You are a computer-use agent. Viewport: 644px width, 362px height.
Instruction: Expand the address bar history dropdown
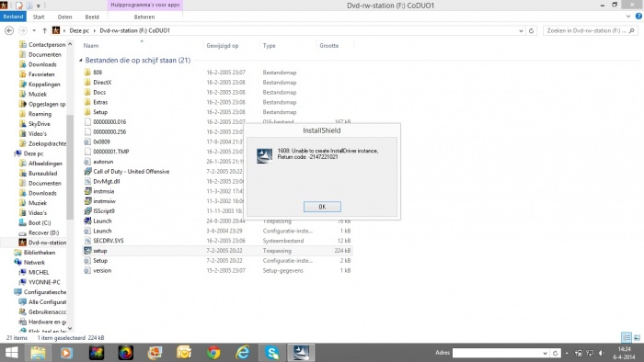pos(521,30)
